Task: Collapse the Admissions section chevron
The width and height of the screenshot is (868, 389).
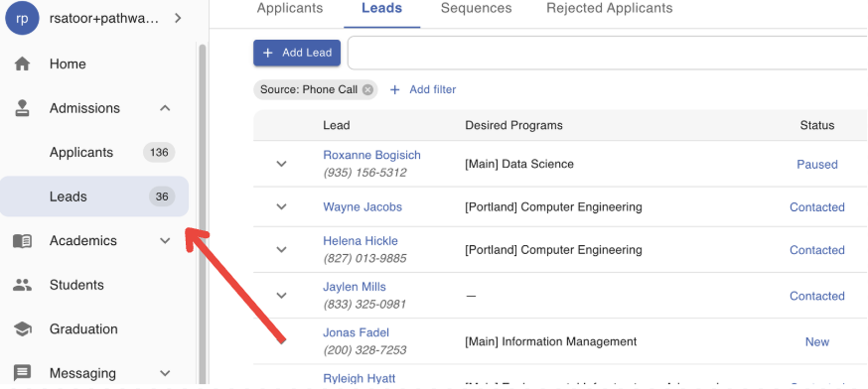Action: pos(165,108)
